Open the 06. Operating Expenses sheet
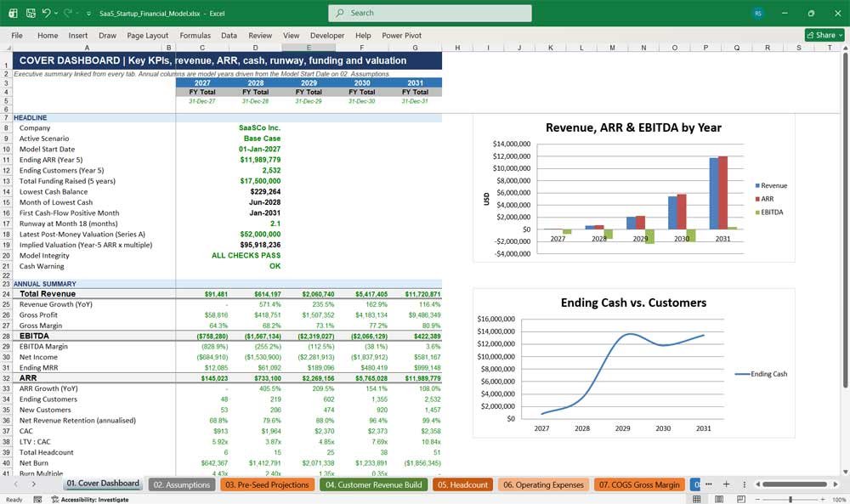850x504 pixels. click(x=543, y=484)
